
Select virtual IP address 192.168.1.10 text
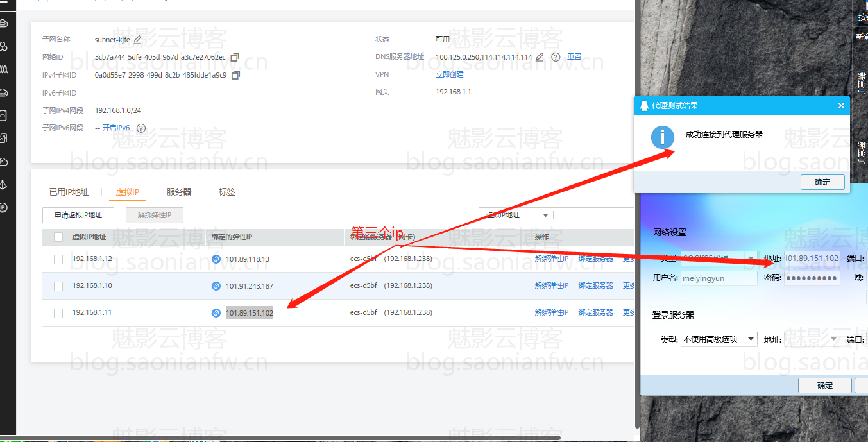pyautogui.click(x=92, y=286)
